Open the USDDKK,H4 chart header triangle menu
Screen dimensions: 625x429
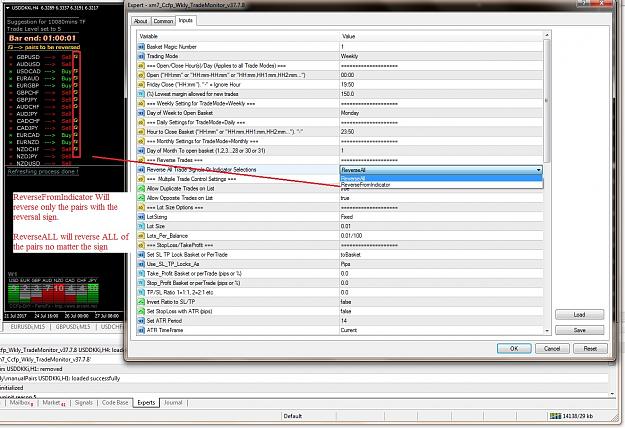(8, 8)
